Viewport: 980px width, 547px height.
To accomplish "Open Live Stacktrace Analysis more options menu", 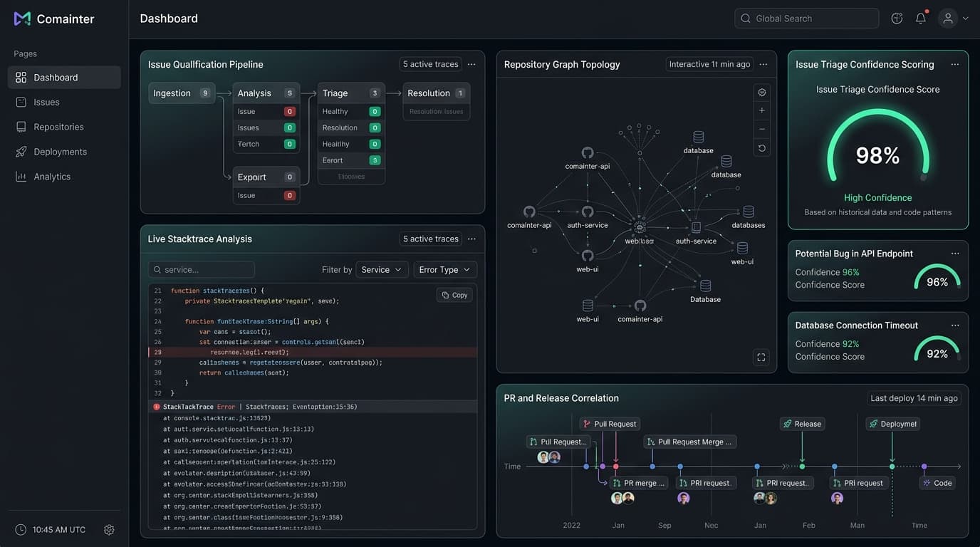I will tap(471, 239).
